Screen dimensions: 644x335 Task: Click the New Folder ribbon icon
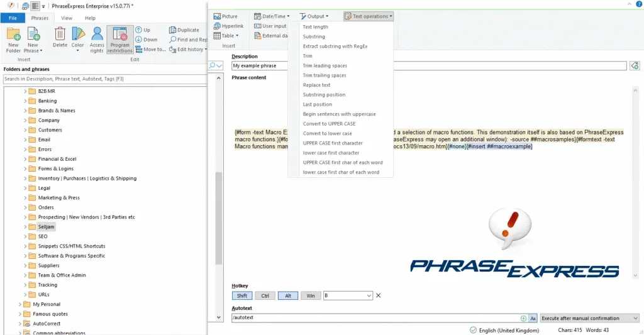pos(13,40)
